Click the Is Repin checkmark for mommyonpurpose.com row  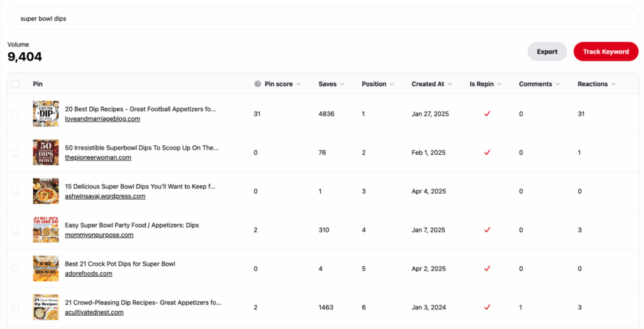tap(487, 230)
